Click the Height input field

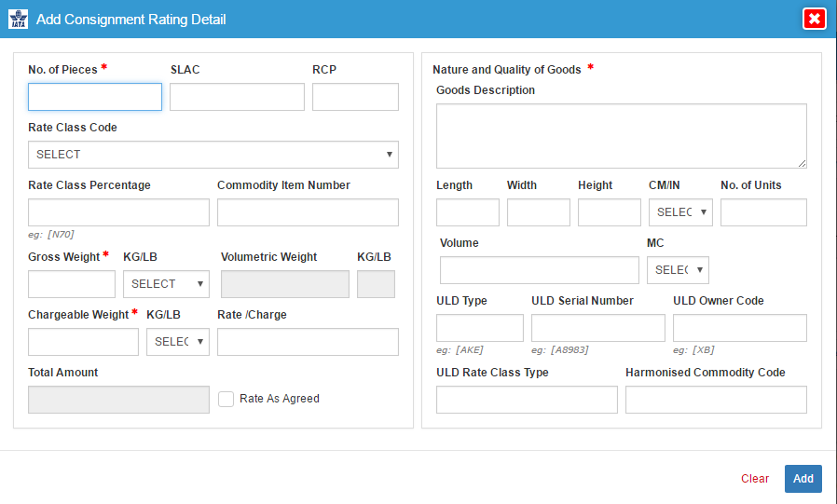pyautogui.click(x=609, y=212)
